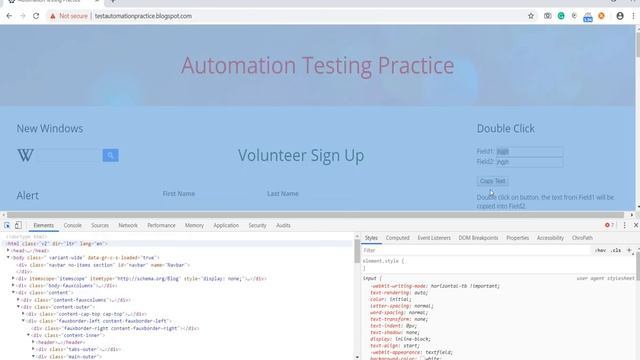Collapse the content-inner div node
640x360 pixels.
(29, 335)
